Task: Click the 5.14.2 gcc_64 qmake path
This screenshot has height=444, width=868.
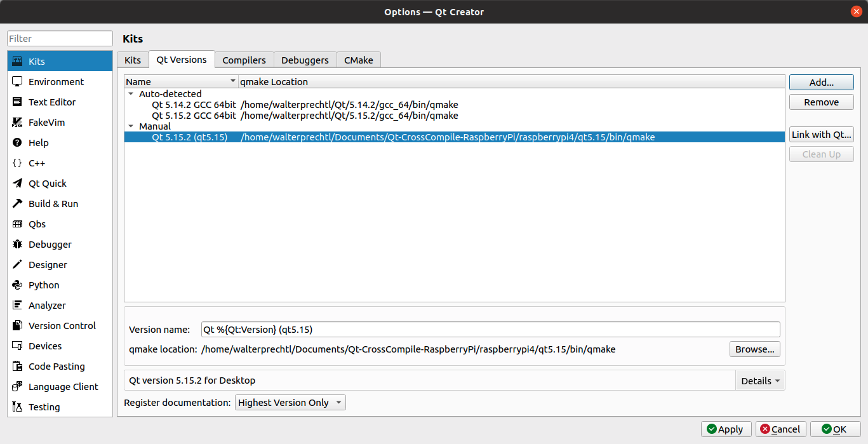Action: click(x=349, y=105)
